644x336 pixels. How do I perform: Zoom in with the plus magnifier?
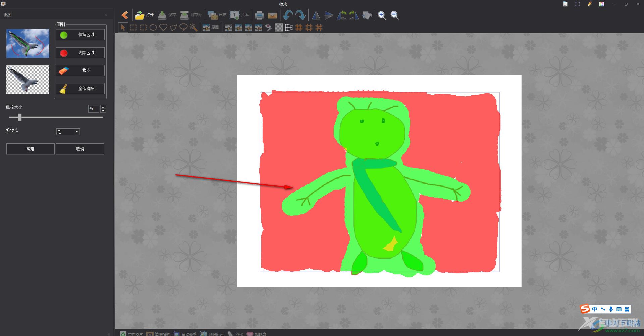tap(382, 15)
